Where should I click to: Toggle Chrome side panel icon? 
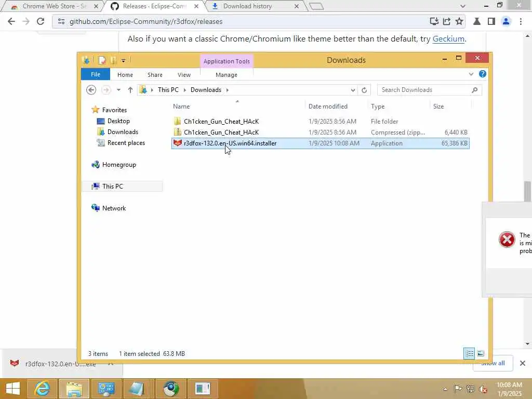pyautogui.click(x=491, y=21)
